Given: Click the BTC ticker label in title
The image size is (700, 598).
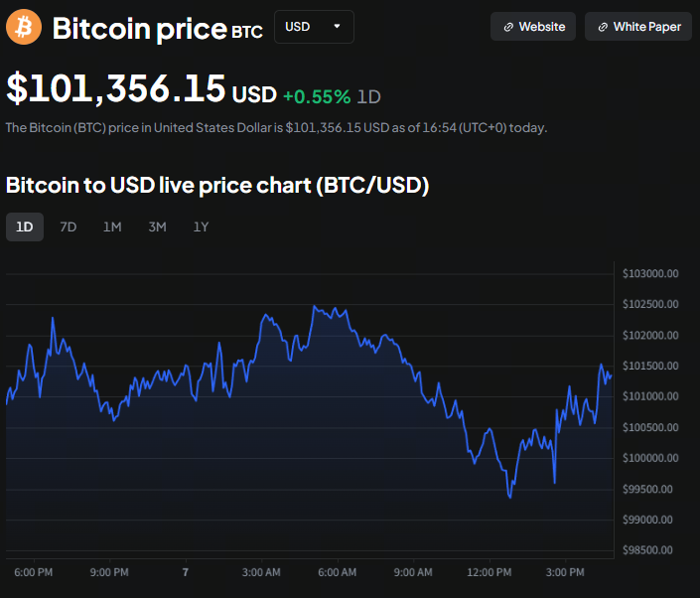Looking at the screenshot, I should click(x=247, y=33).
